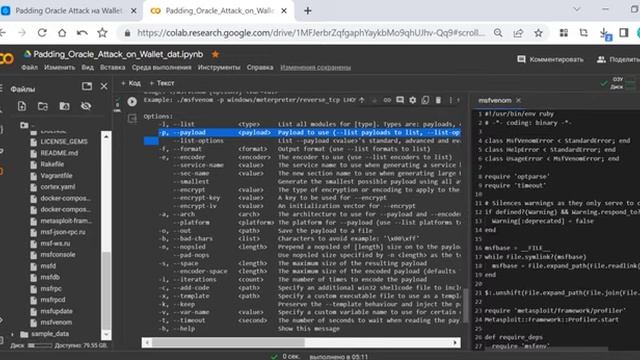Move the cell up with arrow icon

point(362,100)
